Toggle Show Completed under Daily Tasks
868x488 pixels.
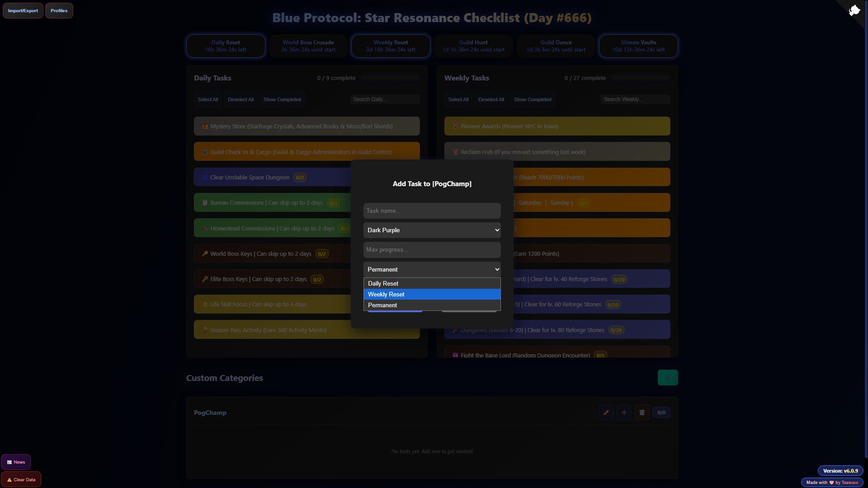pos(282,99)
